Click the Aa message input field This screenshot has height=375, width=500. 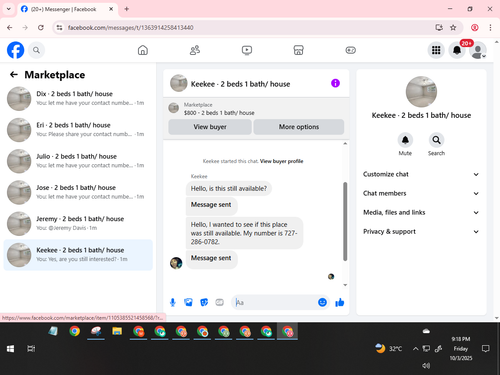coord(274,302)
